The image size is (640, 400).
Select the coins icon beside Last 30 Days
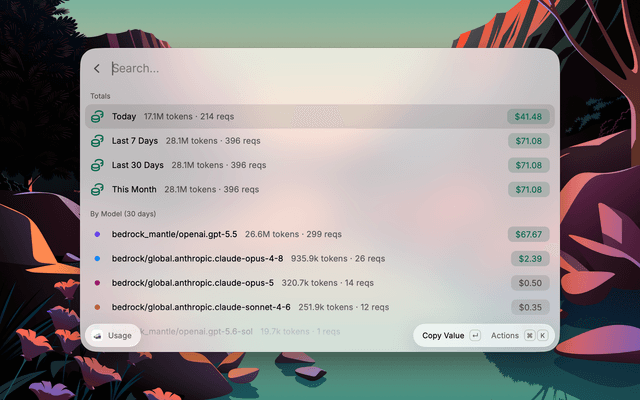tap(97, 165)
